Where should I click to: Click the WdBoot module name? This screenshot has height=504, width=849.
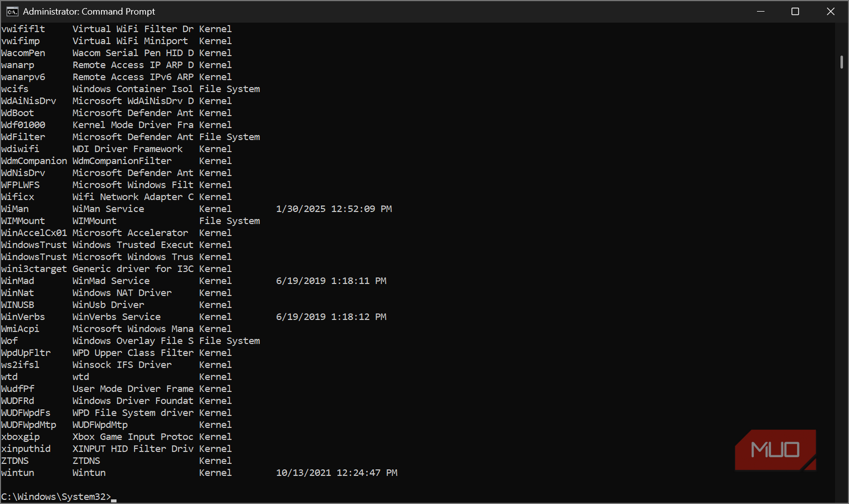click(17, 113)
